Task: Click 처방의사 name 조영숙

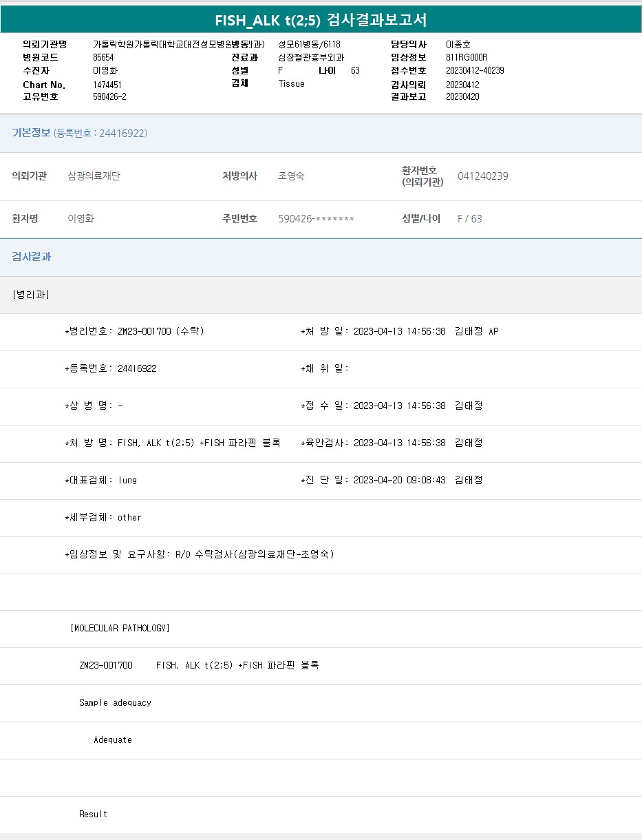Action: point(291,176)
